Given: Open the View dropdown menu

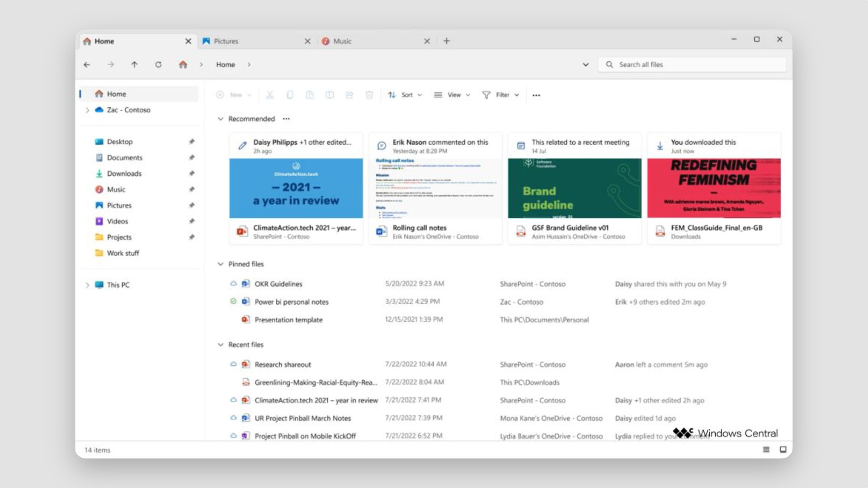Looking at the screenshot, I should [x=452, y=95].
